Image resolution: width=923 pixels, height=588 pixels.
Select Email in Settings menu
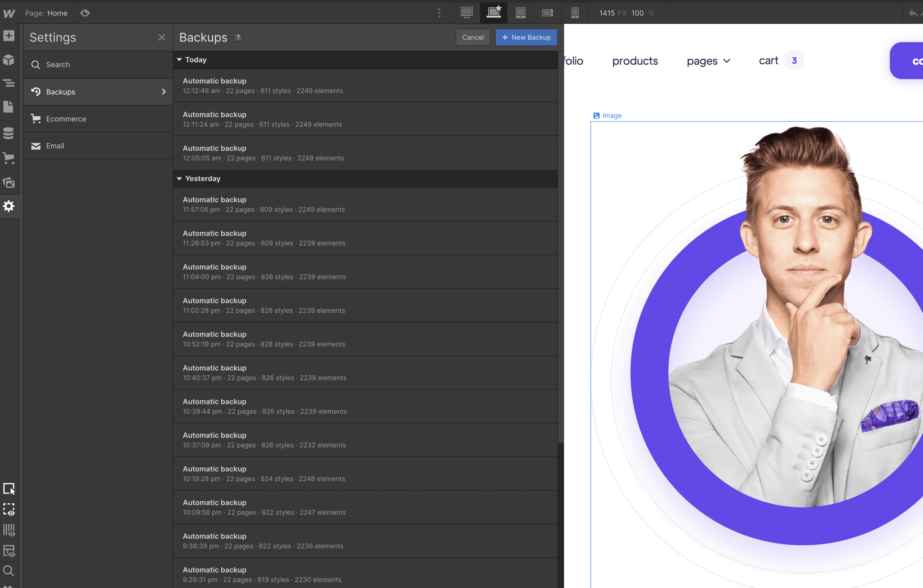point(55,146)
